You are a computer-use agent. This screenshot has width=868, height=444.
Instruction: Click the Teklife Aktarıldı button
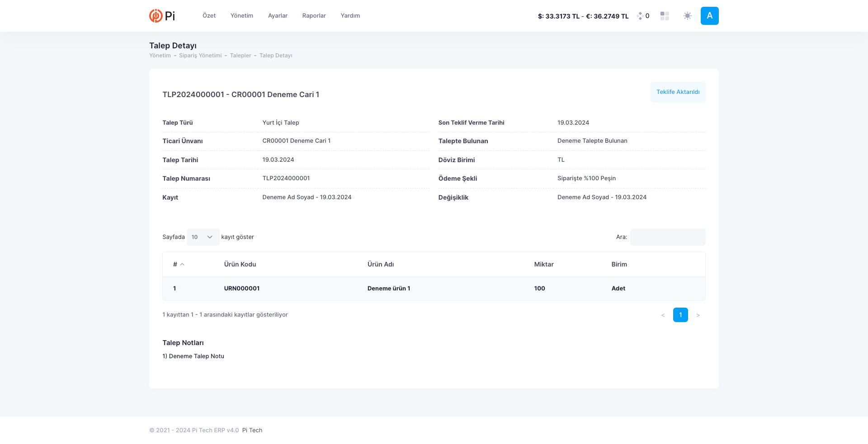(x=678, y=92)
